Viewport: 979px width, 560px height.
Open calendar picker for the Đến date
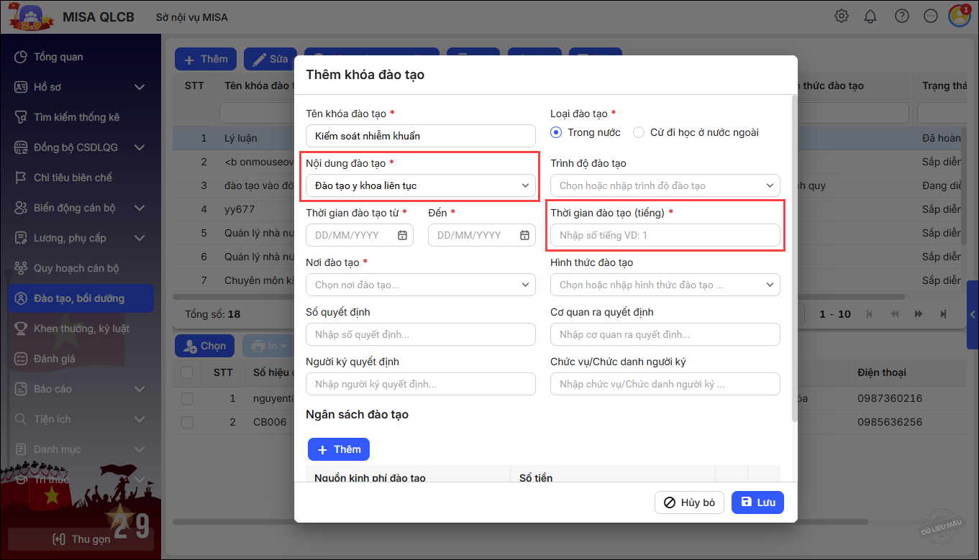524,235
